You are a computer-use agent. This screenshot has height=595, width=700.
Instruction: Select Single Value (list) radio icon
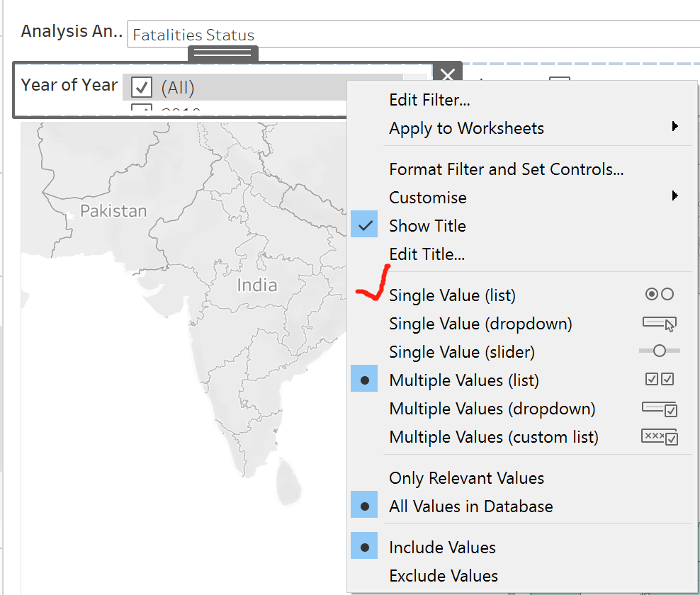tap(659, 295)
